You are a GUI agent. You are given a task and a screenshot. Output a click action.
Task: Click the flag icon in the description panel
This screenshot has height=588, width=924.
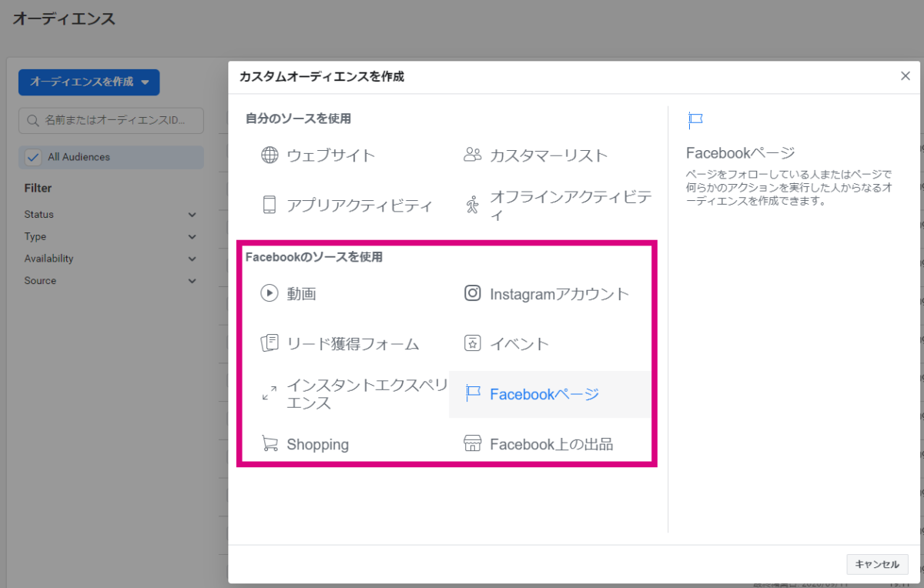click(x=695, y=119)
